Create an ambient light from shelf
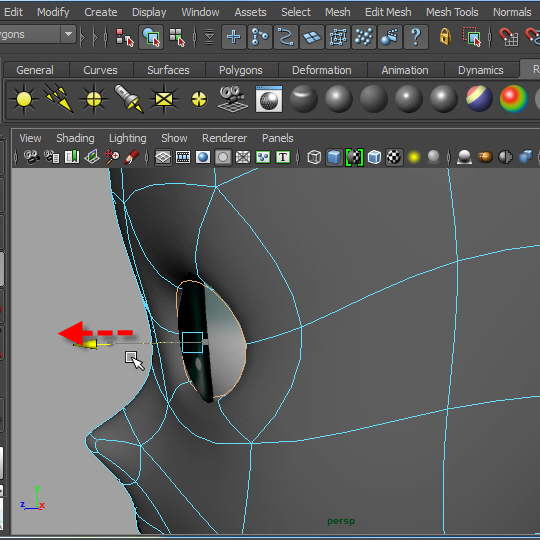Screen dimensions: 540x540 [x=24, y=100]
